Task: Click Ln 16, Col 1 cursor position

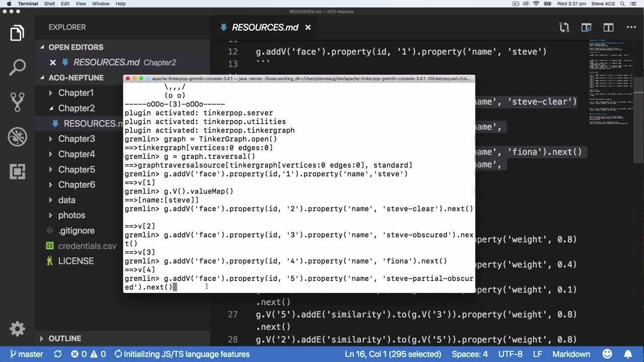Action: 393,354
